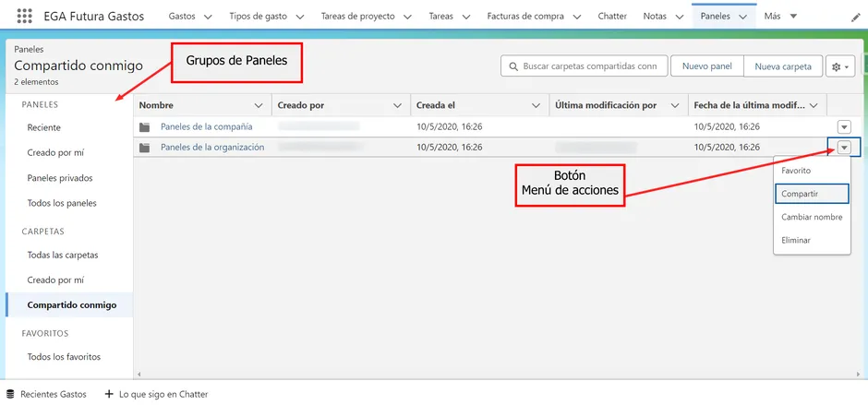Screen dimensions: 868x405
Task: Click Recientes Gastos in utility bar
Action: (x=54, y=395)
